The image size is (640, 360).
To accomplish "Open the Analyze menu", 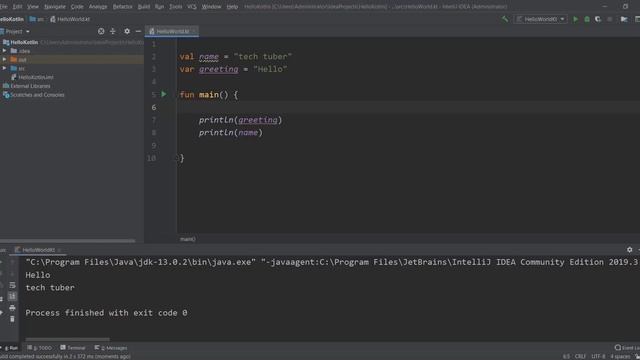I will (x=98, y=7).
